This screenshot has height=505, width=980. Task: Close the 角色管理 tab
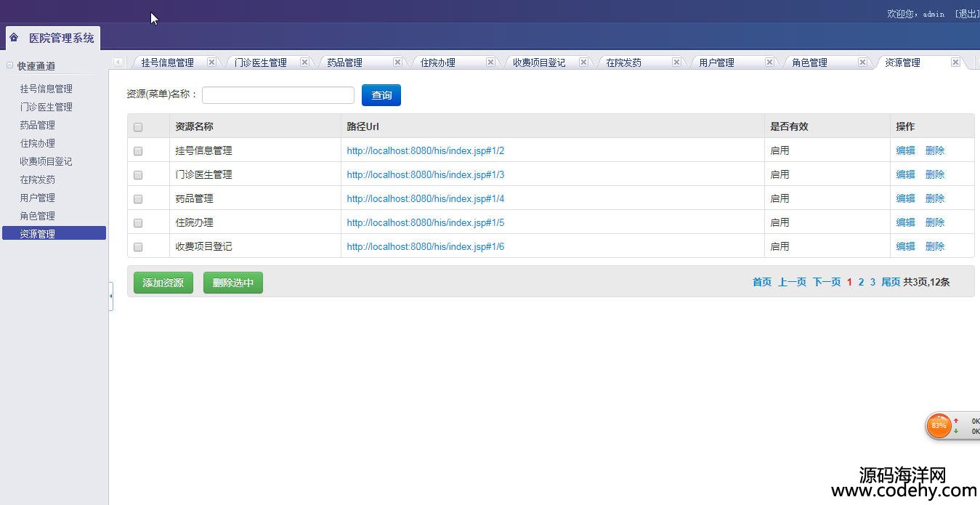coord(862,62)
